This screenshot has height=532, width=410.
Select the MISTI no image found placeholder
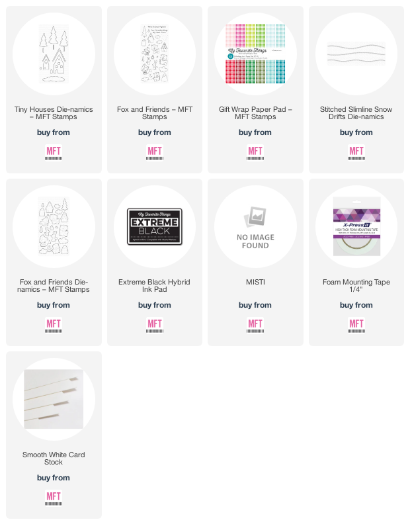(x=255, y=228)
